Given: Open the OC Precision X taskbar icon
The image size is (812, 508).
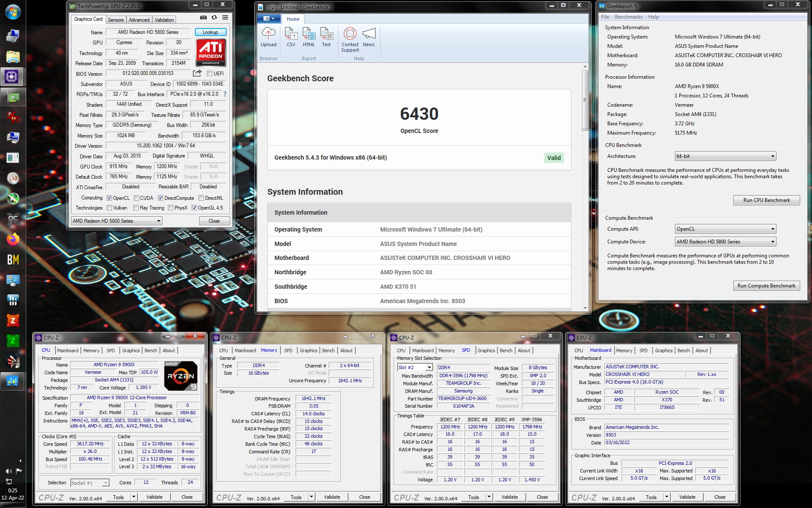Looking at the screenshot, I should coord(13,219).
